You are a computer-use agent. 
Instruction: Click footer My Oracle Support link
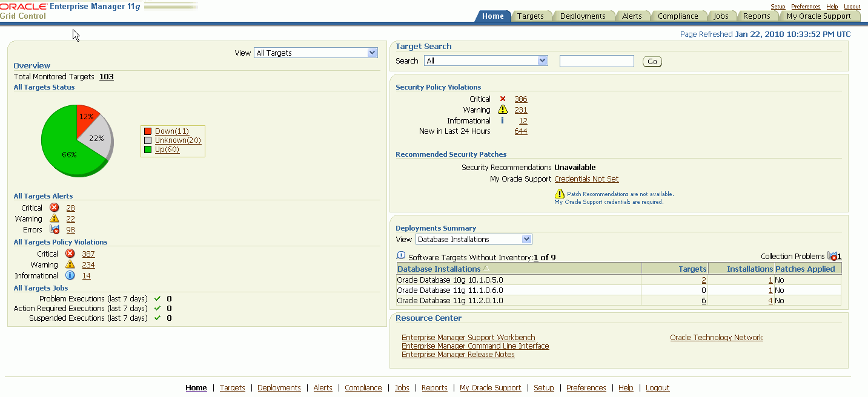point(490,388)
